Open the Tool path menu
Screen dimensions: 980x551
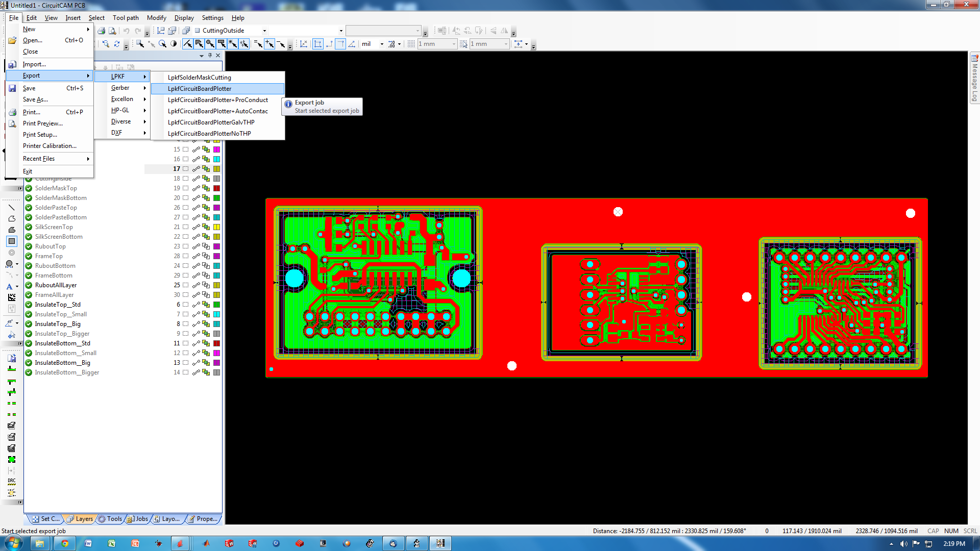[x=126, y=18]
